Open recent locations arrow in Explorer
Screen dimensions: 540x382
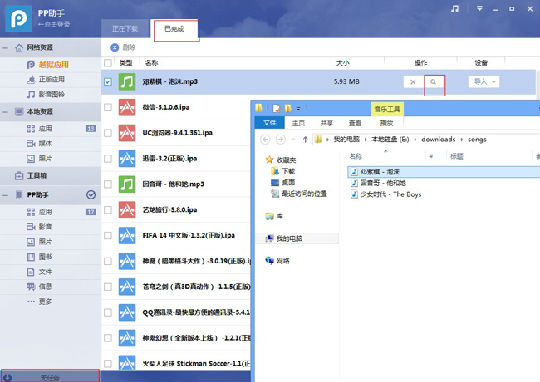[x=293, y=140]
